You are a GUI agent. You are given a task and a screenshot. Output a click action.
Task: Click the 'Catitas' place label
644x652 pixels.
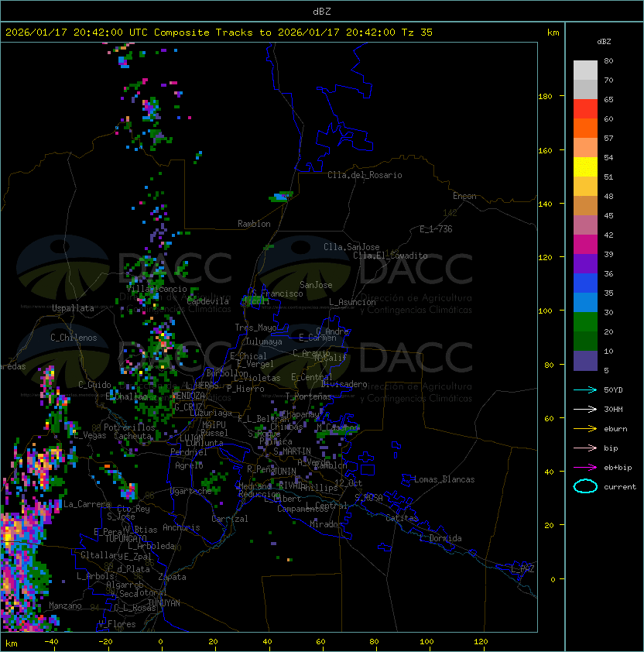coord(402,518)
